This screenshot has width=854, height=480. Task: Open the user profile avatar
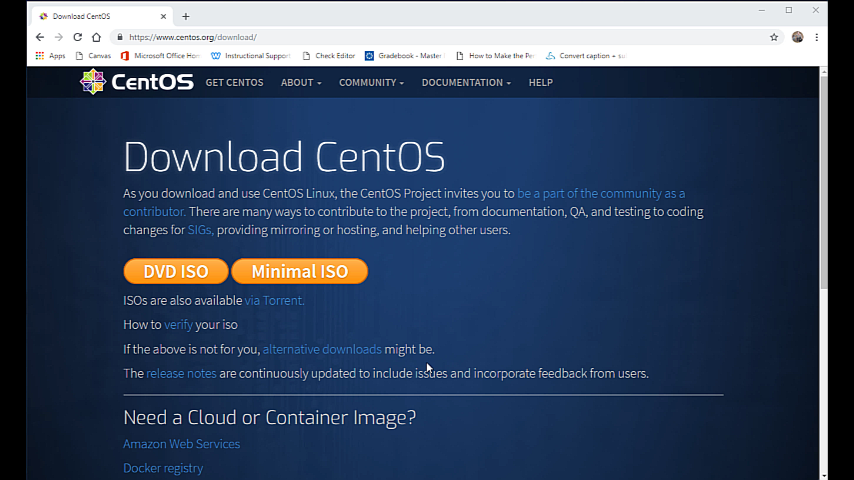[x=797, y=37]
